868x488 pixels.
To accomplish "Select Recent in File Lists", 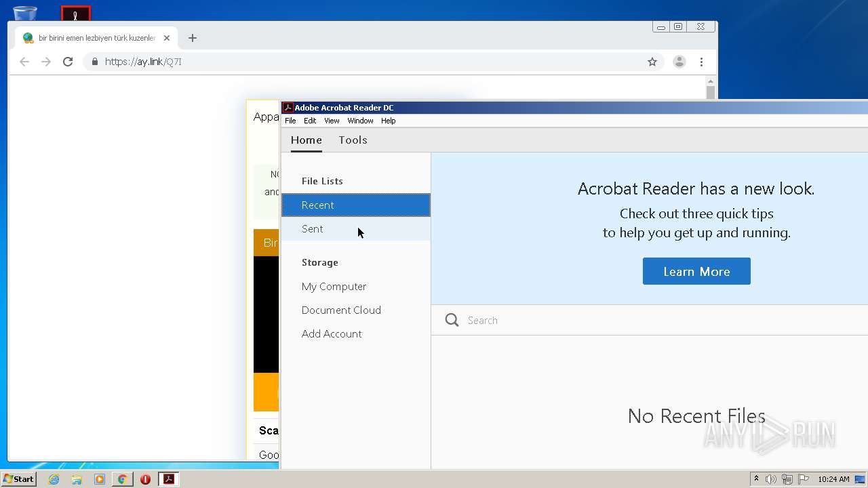I will coord(356,205).
